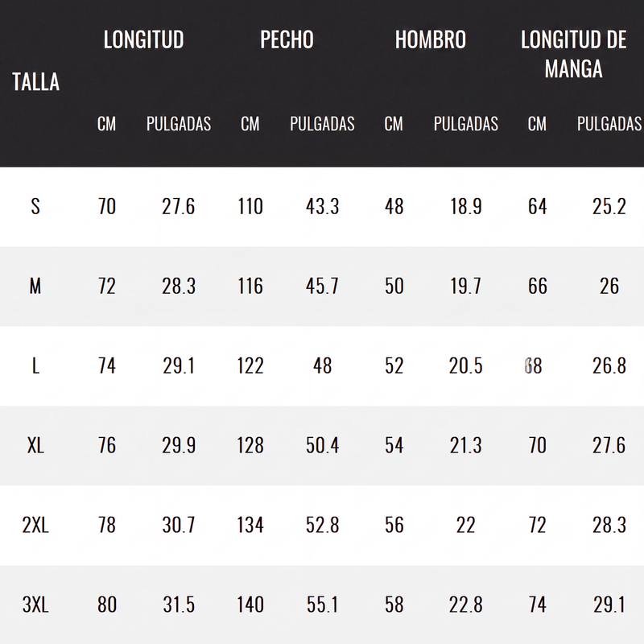Select sleeve length 74 in 3XL row
The width and height of the screenshot is (644, 644).
point(537,605)
